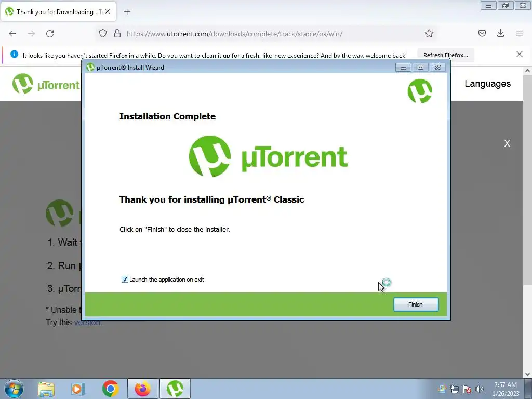
Task: Click scrollbar down arrow on webpage
Action: tap(527, 374)
